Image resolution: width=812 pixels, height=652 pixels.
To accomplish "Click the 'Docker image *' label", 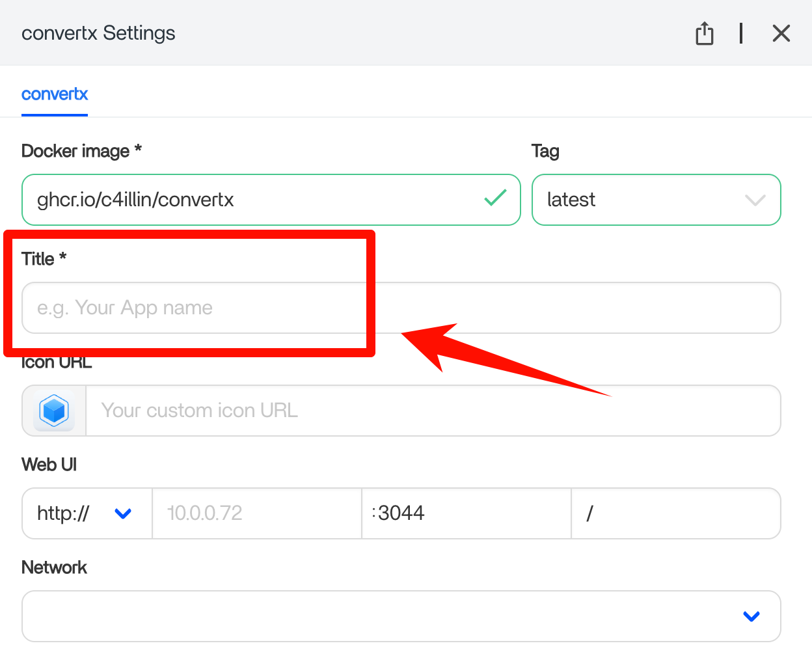I will click(81, 151).
